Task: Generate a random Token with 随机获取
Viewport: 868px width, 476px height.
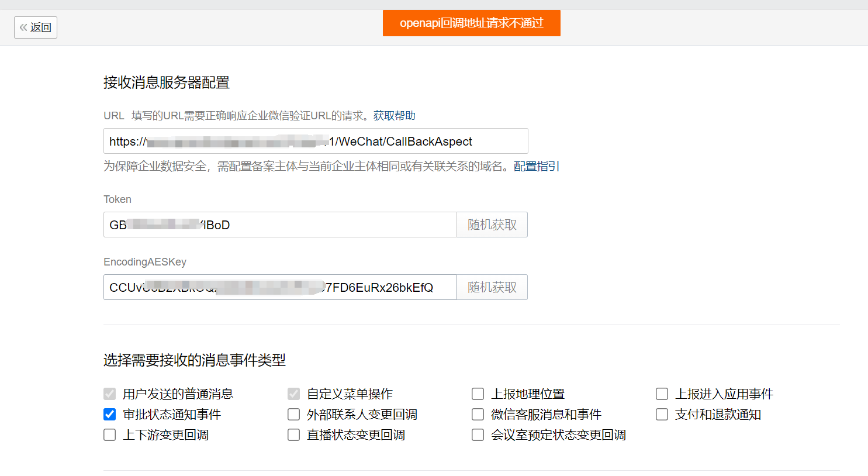Action: coord(492,225)
